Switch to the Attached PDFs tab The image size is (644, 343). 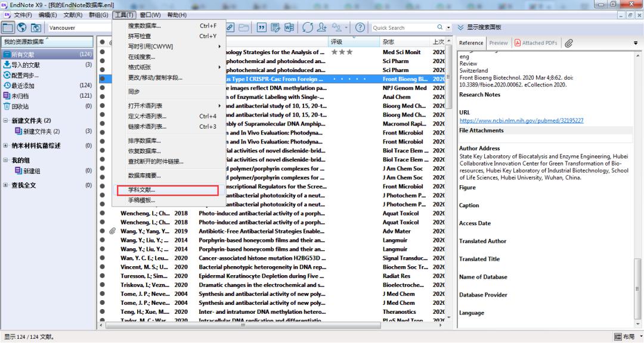536,43
